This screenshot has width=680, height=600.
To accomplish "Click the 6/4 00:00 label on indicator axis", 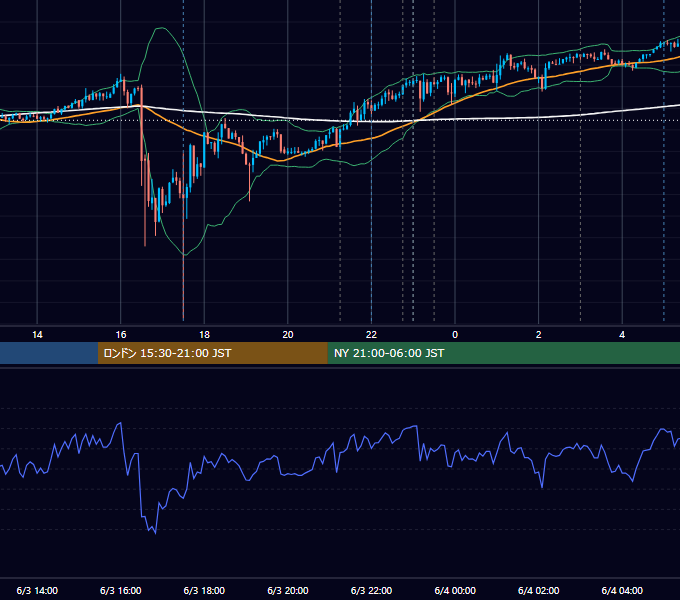I will point(455,590).
